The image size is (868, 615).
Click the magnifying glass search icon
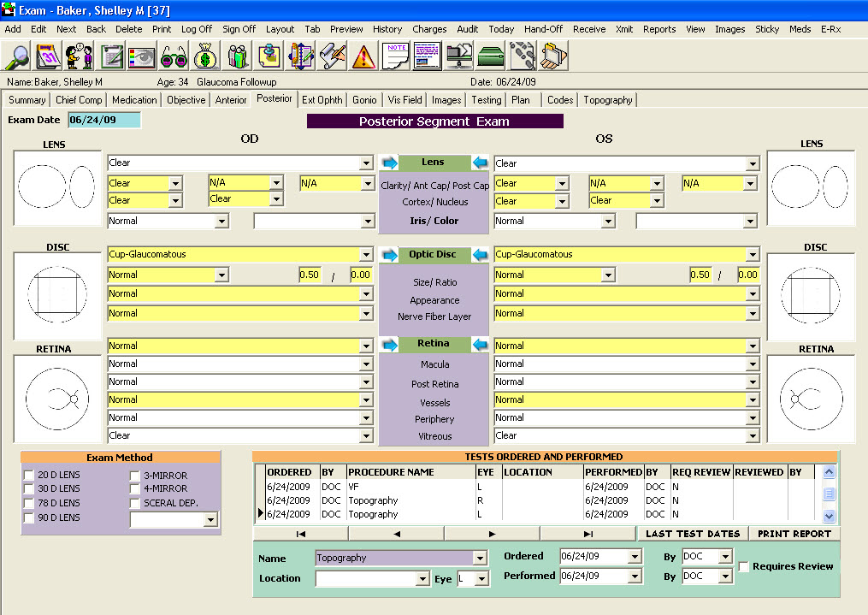tap(17, 56)
